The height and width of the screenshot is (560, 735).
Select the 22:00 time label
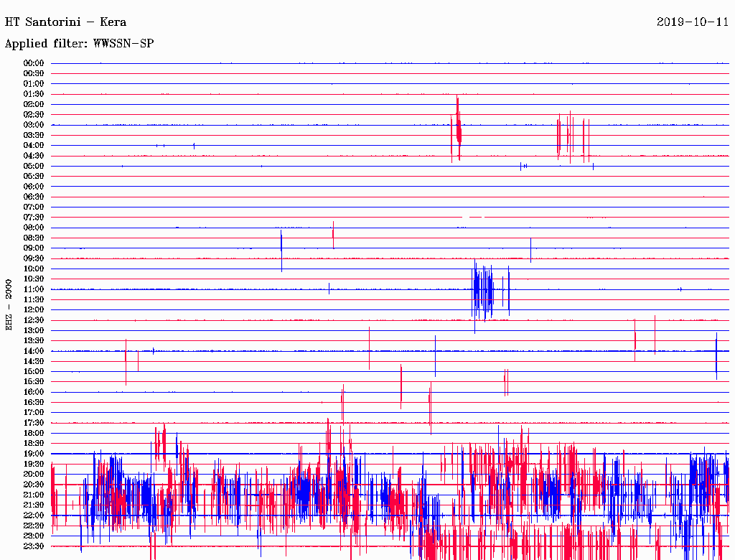pos(34,515)
